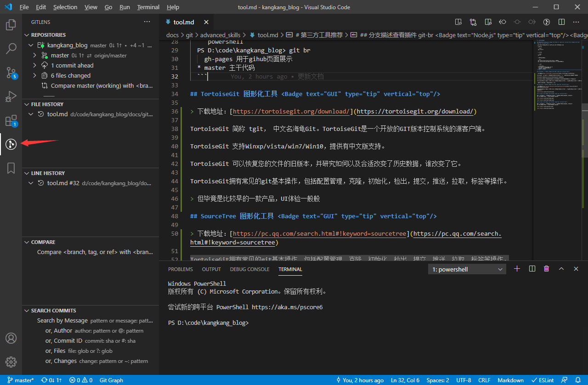Screen dimensions: 588x385
Task: Open the Manage gear icon
Action: (x=11, y=362)
